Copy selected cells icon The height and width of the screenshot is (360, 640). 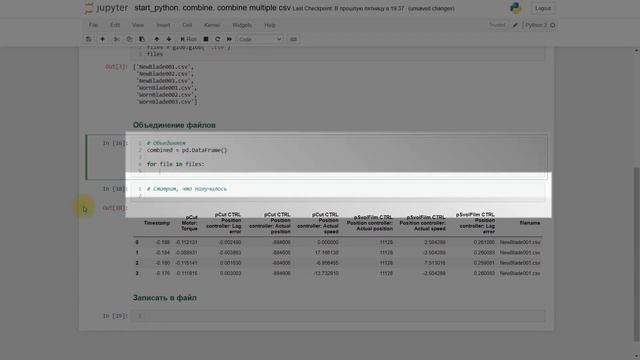click(129, 39)
